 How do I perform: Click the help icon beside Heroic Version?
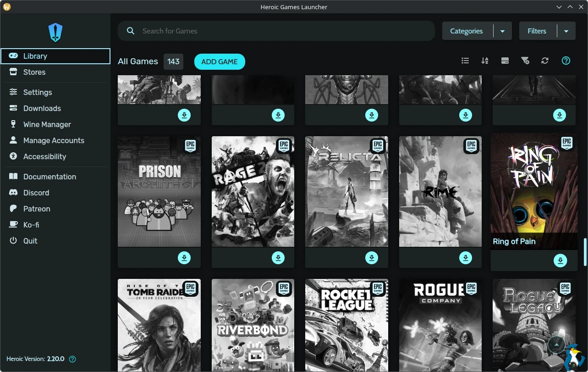pos(72,359)
